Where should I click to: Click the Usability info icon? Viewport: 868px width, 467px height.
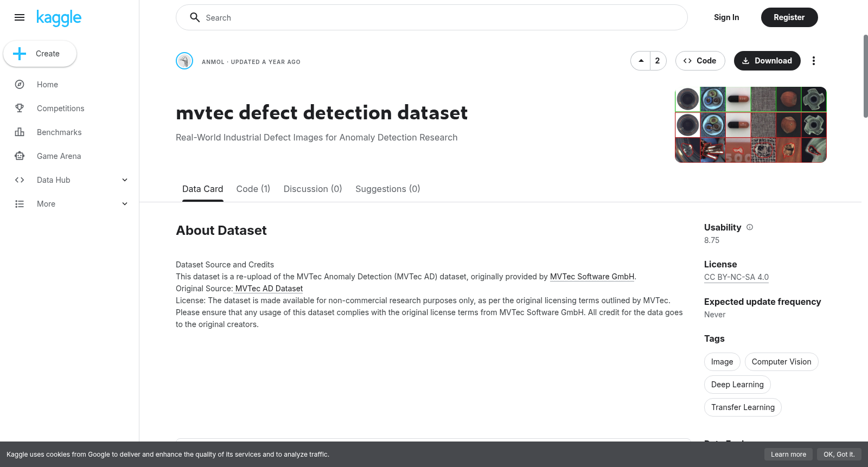[x=750, y=227]
